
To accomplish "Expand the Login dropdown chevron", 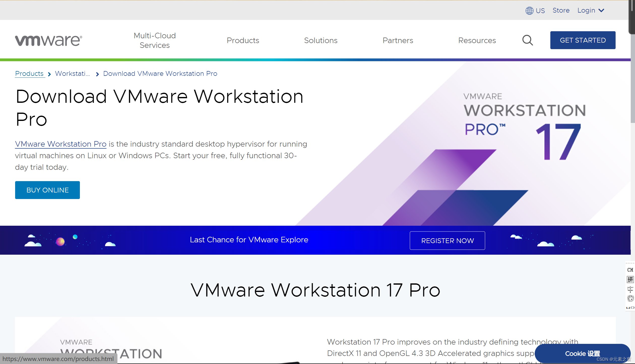I will pyautogui.click(x=601, y=11).
